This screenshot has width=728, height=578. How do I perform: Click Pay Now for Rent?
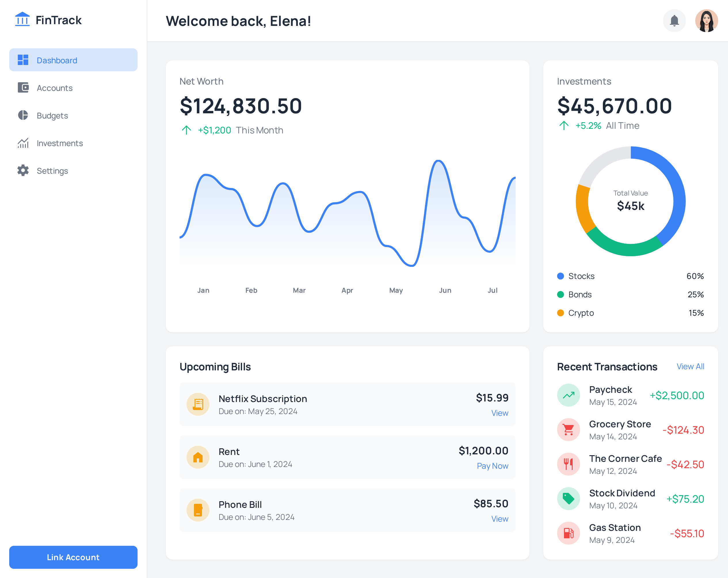tap(492, 466)
